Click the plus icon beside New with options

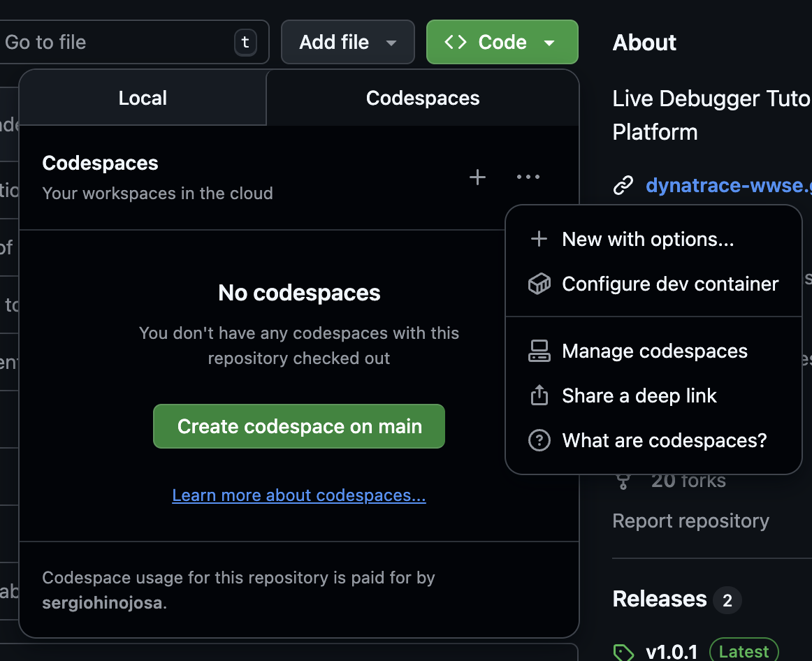click(539, 240)
